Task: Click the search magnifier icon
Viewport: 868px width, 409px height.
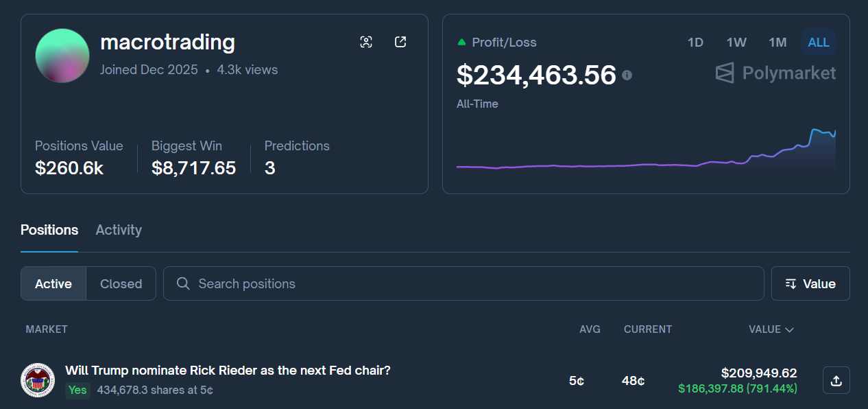Action: pyautogui.click(x=183, y=283)
